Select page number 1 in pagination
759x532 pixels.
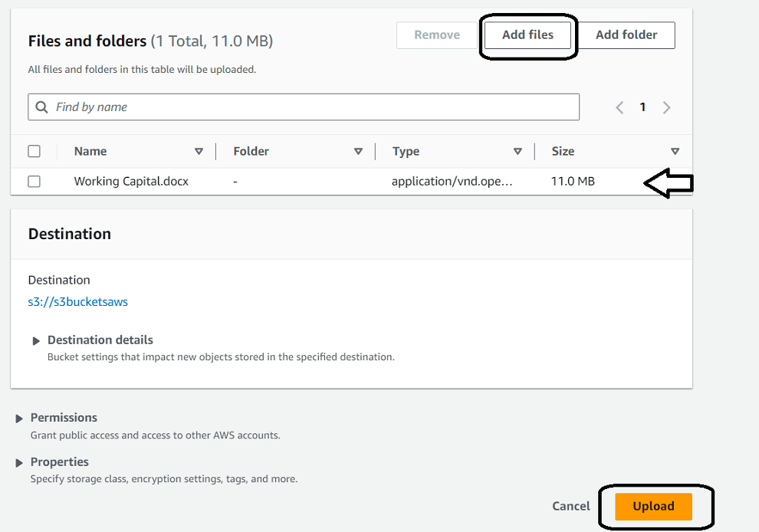[643, 107]
